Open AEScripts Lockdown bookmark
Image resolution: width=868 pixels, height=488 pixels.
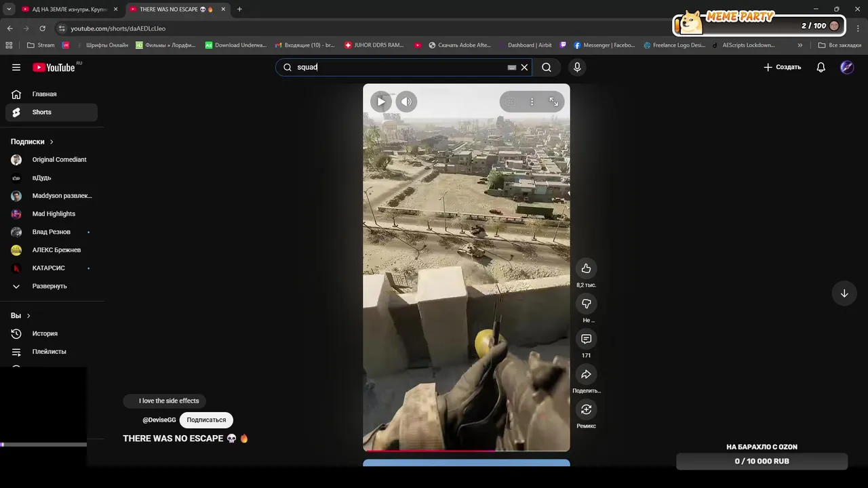click(x=743, y=45)
